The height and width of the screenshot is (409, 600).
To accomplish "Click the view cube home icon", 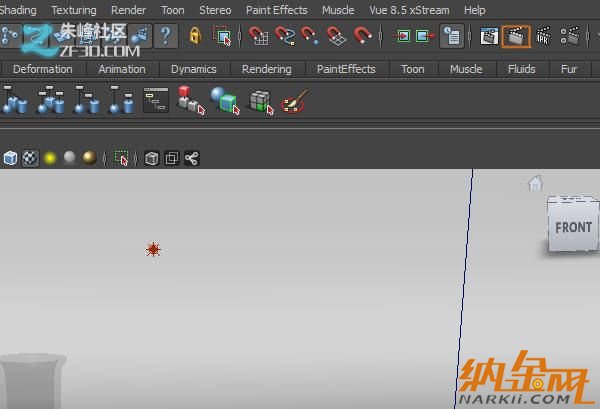I will pyautogui.click(x=535, y=183).
